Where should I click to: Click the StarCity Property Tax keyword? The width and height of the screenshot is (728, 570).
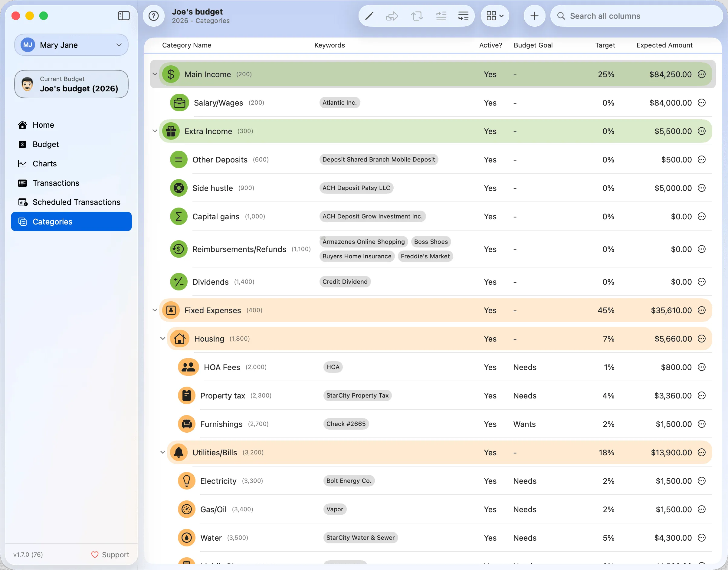[x=357, y=395]
